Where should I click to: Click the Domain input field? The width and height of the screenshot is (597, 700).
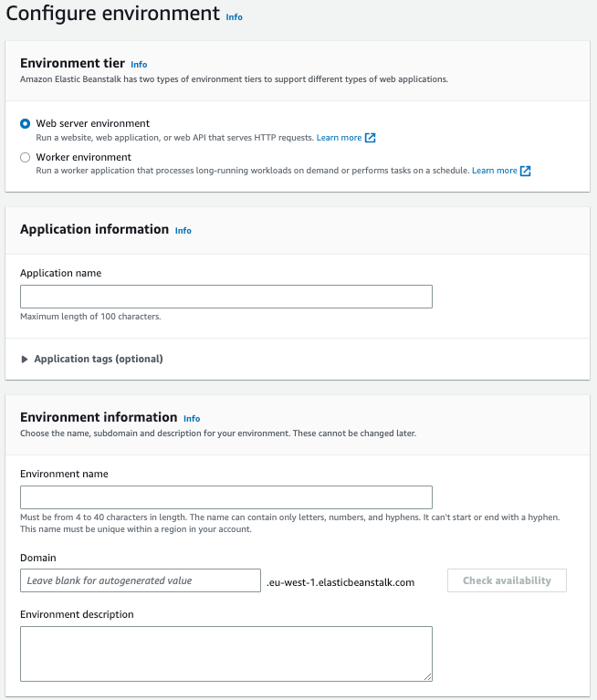coord(141,580)
